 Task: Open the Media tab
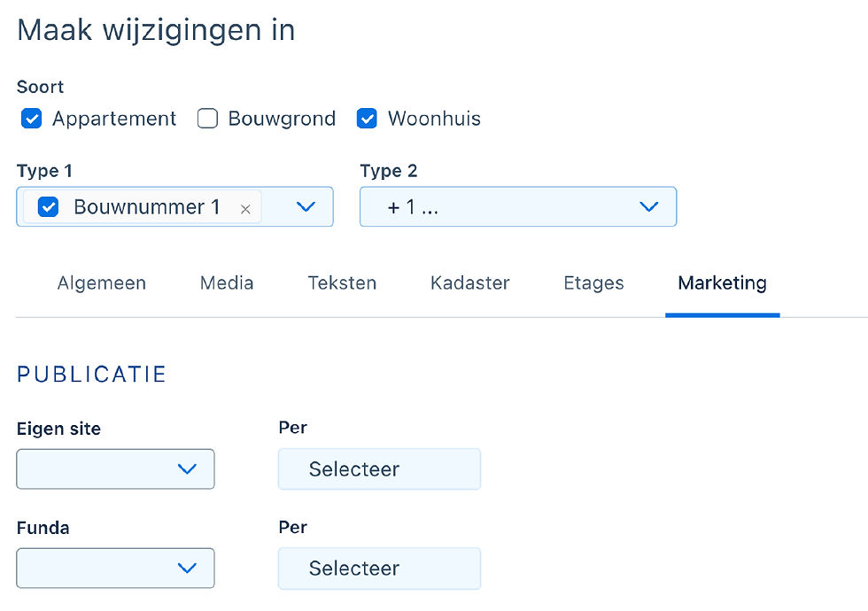pos(227,283)
